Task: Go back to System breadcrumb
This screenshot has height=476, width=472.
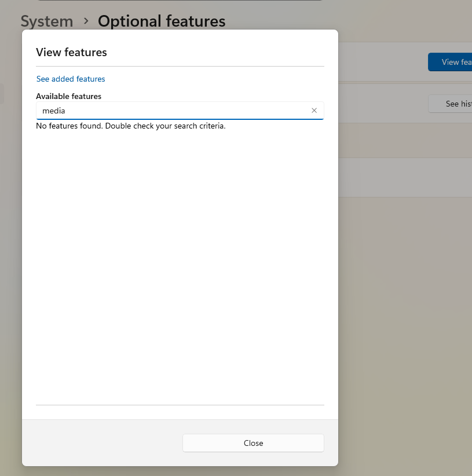Action: [x=46, y=22]
